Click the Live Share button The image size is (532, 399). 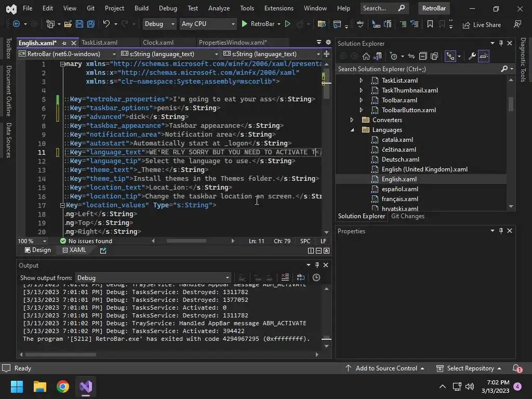click(x=482, y=24)
